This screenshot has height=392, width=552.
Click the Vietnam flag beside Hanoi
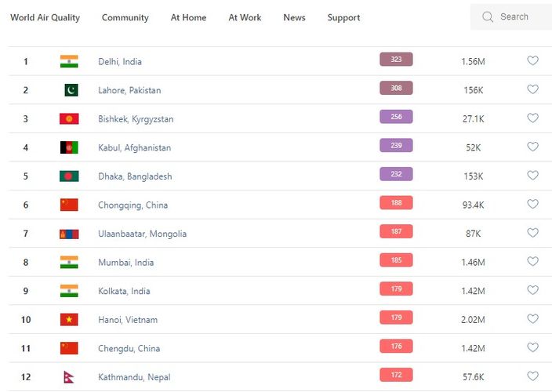pos(69,320)
